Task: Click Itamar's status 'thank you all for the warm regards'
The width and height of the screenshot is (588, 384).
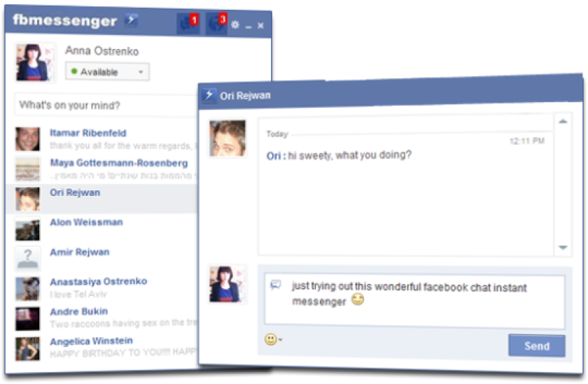Action: (x=122, y=145)
